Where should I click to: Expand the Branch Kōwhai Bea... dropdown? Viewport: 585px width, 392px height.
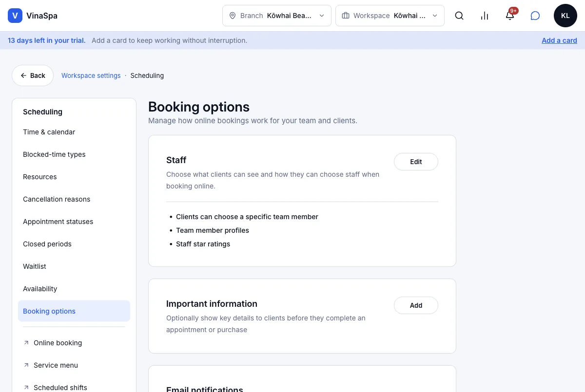click(277, 16)
